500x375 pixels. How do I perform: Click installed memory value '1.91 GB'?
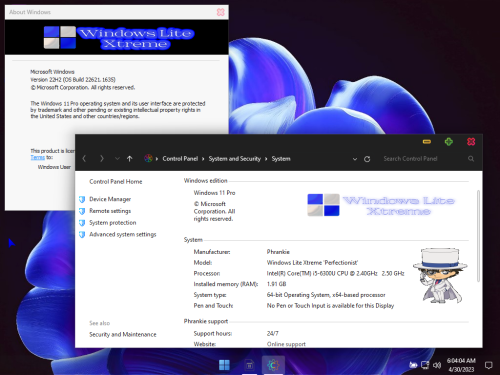pyautogui.click(x=276, y=284)
